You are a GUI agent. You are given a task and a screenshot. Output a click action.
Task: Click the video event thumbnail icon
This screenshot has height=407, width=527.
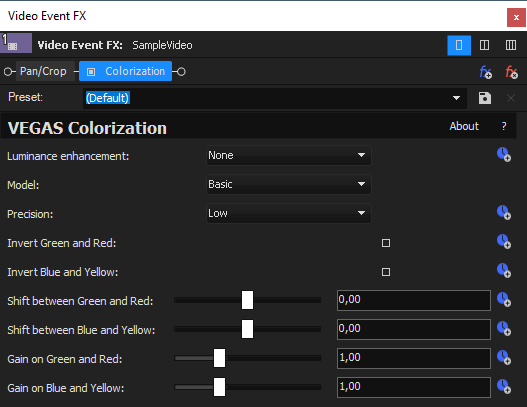[x=16, y=43]
